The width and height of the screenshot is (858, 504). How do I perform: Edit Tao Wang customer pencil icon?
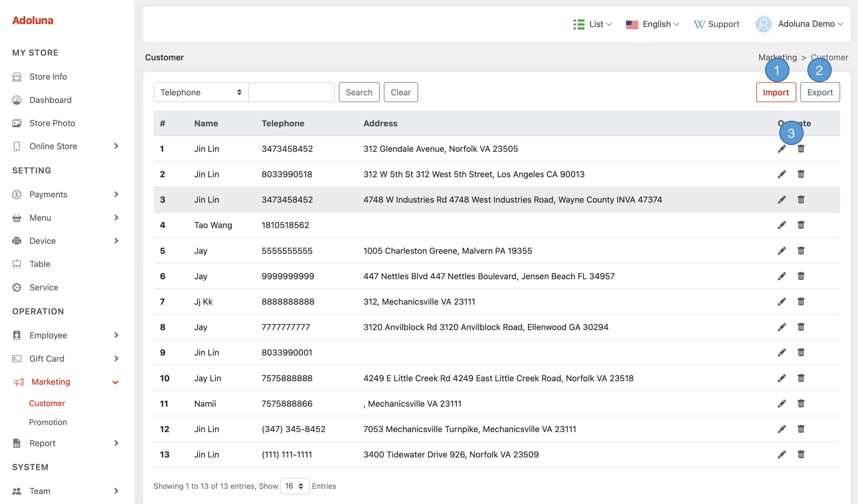pos(782,225)
